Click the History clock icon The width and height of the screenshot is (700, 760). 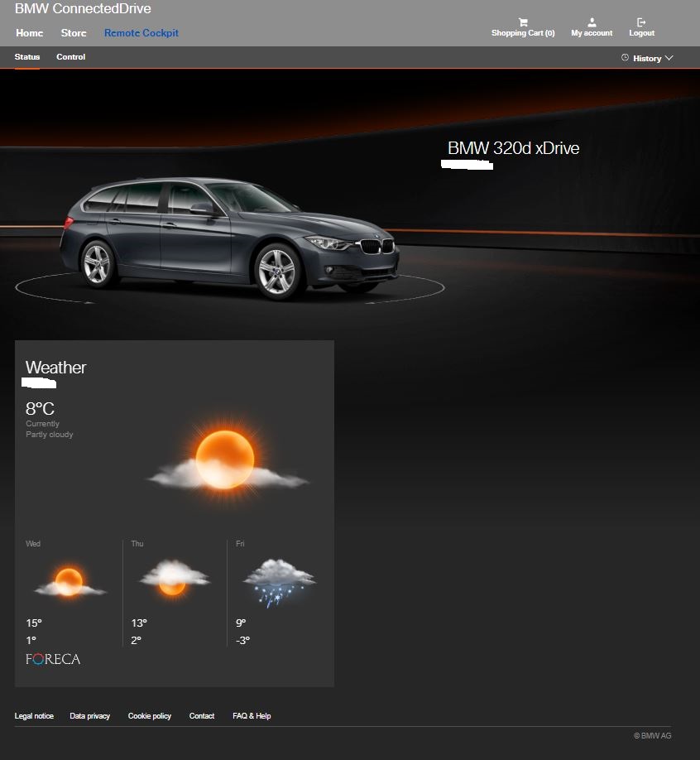tap(625, 58)
